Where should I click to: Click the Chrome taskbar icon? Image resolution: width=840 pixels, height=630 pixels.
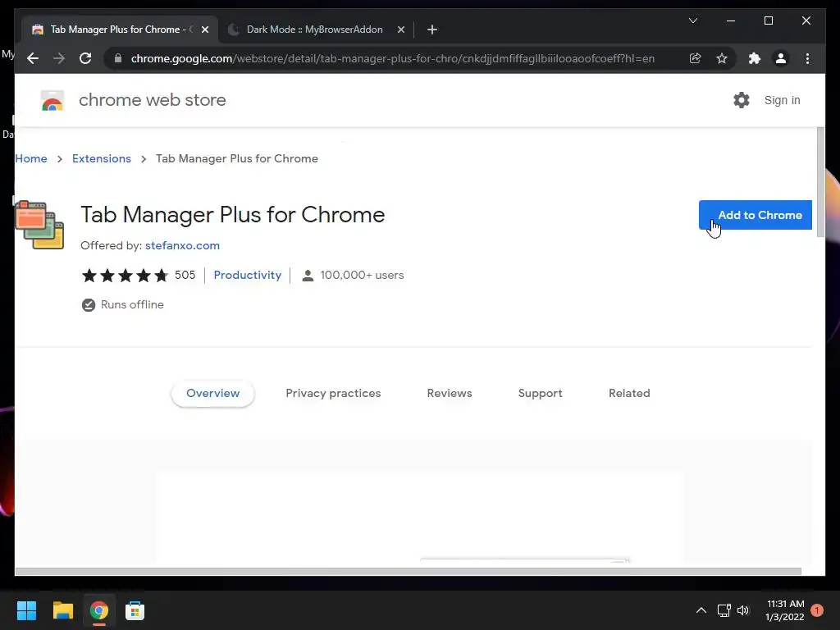click(x=99, y=610)
